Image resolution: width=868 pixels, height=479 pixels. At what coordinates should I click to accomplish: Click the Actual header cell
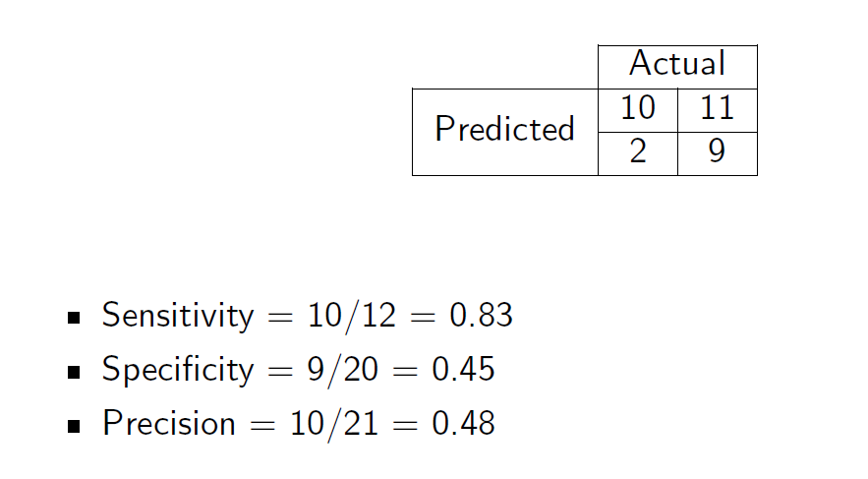coord(677,67)
